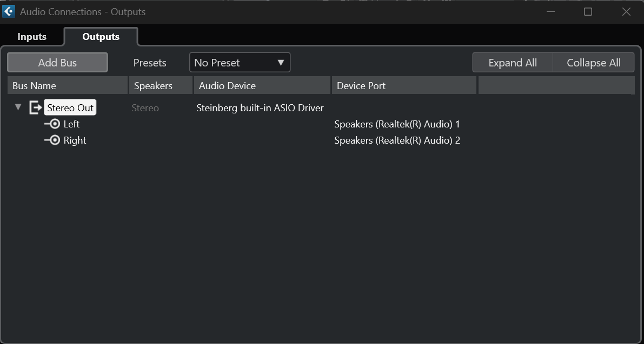Collapse the Stereo Out bus tree
Viewport: 644px width, 344px height.
[x=18, y=107]
